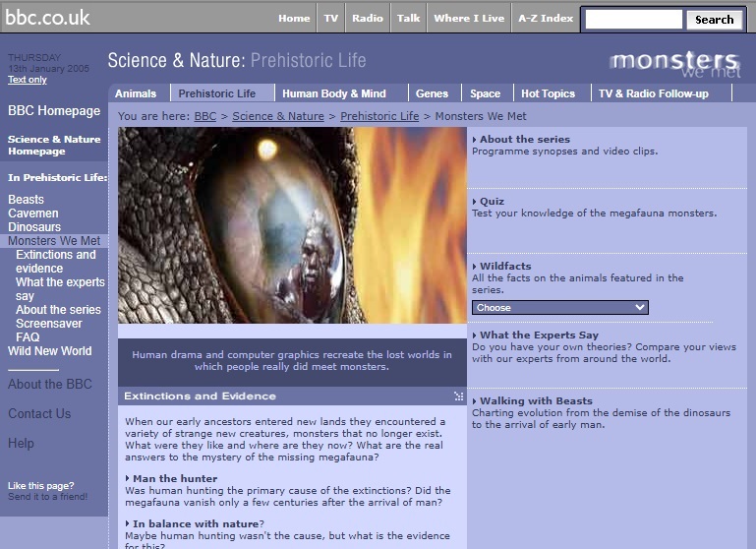This screenshot has width=756, height=549.
Task: Click the Science & Nature breadcrumb link
Action: pyautogui.click(x=277, y=116)
